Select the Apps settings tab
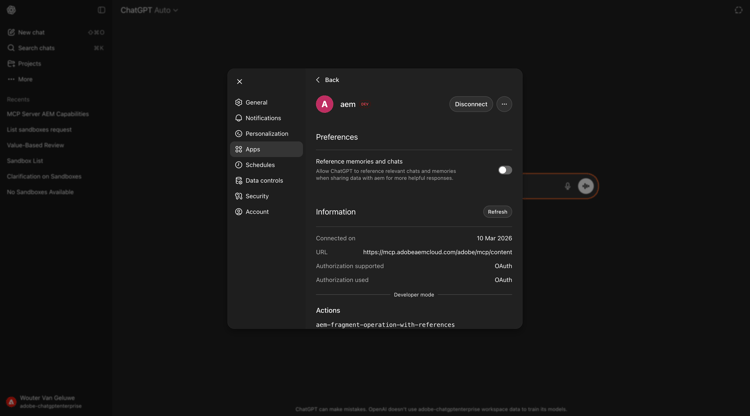 pyautogui.click(x=266, y=149)
